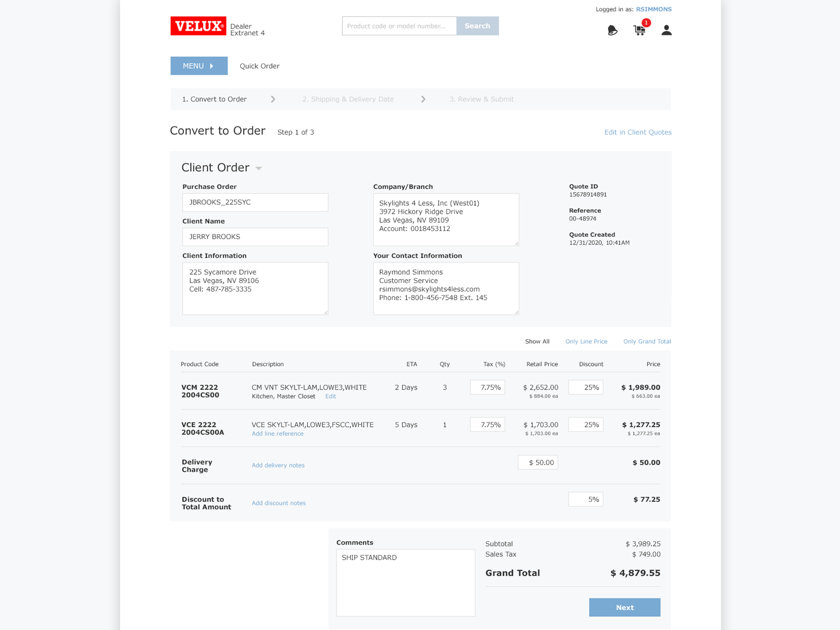This screenshot has height=630, width=840.
Task: Open the notifications bell icon
Action: [x=612, y=30]
